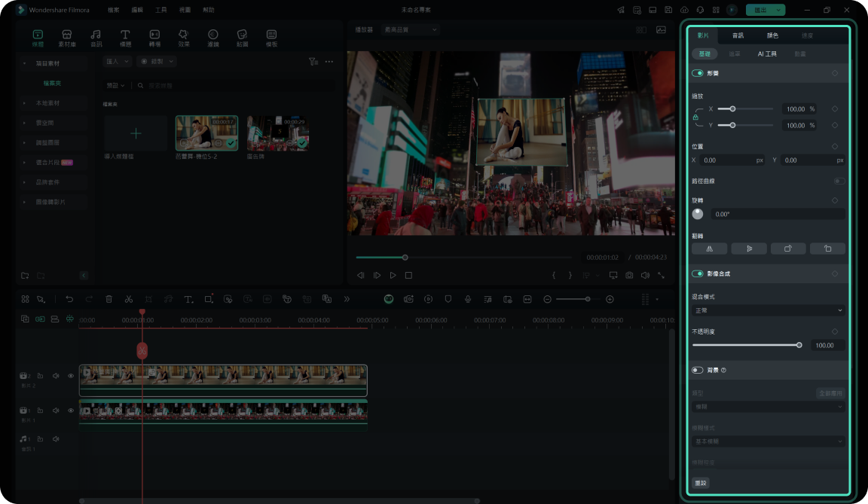Add a marker with the shield icon
This screenshot has height=504, width=868.
pos(448,299)
